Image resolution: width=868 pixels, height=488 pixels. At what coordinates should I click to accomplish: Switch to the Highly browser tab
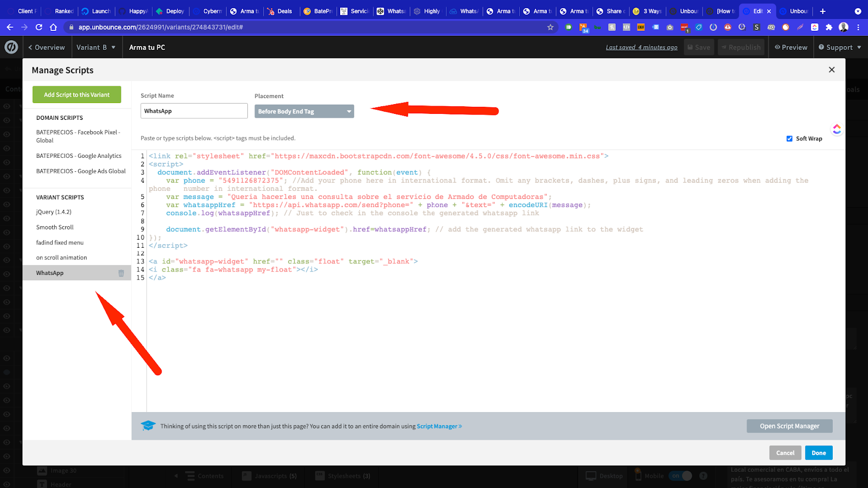click(x=427, y=11)
